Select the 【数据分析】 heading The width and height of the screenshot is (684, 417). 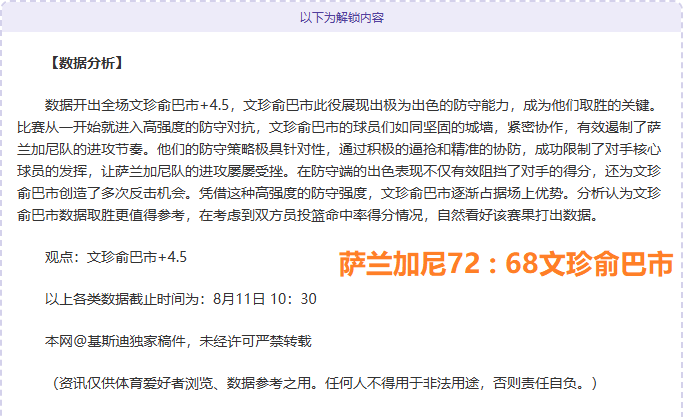click(x=86, y=63)
